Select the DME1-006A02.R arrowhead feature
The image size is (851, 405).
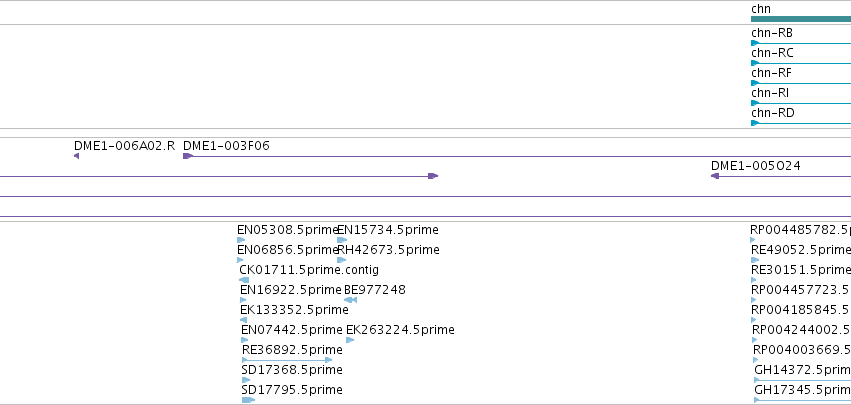(77, 156)
